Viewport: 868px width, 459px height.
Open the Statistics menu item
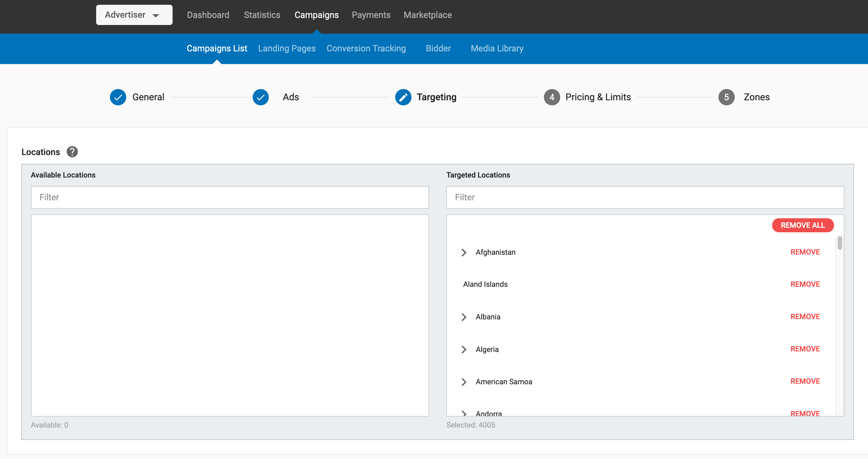coord(262,15)
